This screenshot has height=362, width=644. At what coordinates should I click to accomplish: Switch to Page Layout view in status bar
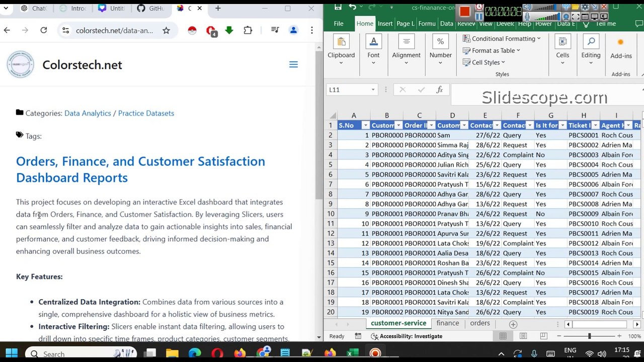pos(523,336)
